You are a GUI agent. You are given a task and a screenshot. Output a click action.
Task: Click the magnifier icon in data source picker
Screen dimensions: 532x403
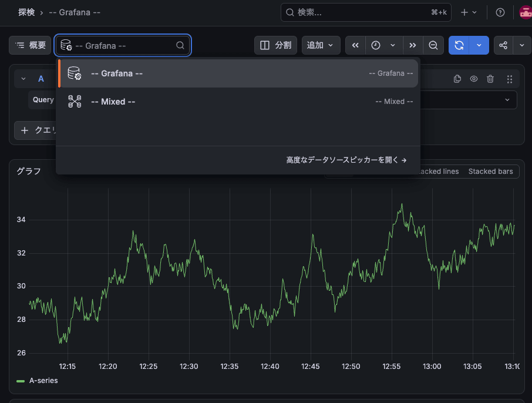tap(180, 45)
